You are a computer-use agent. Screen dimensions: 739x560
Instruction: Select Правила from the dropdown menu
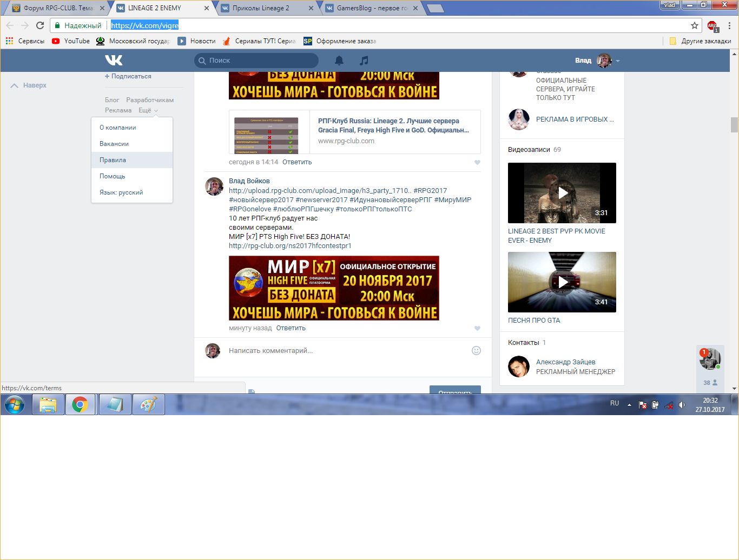113,160
